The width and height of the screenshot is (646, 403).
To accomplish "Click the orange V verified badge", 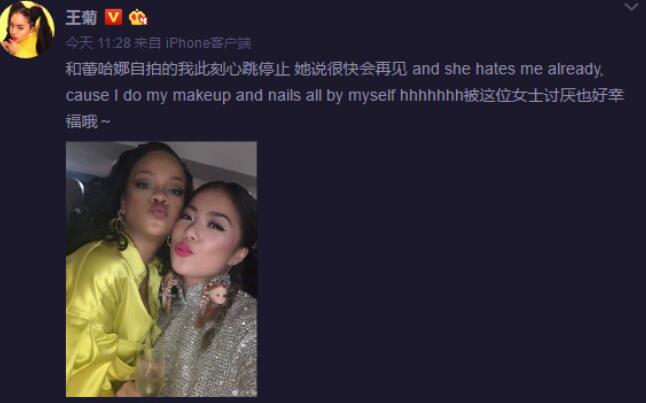I will [113, 17].
